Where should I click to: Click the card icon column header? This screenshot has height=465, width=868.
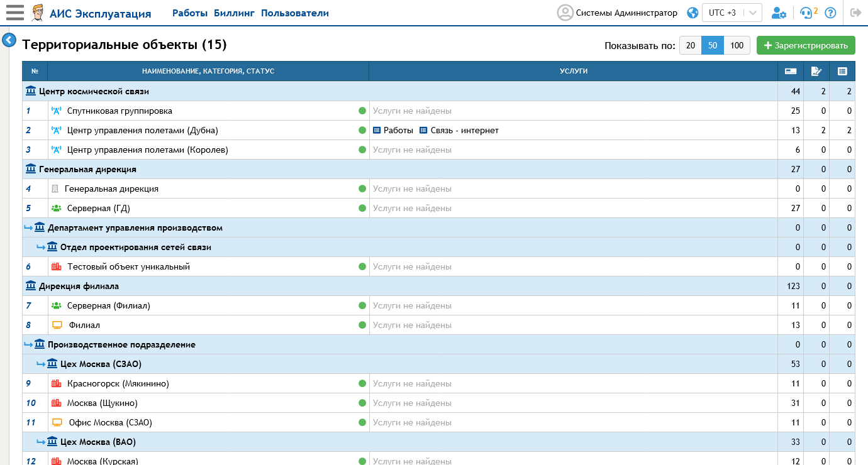point(791,71)
